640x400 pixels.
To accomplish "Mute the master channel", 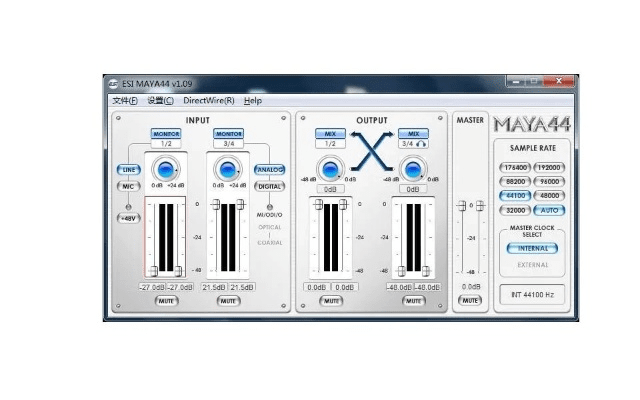I will tap(470, 300).
